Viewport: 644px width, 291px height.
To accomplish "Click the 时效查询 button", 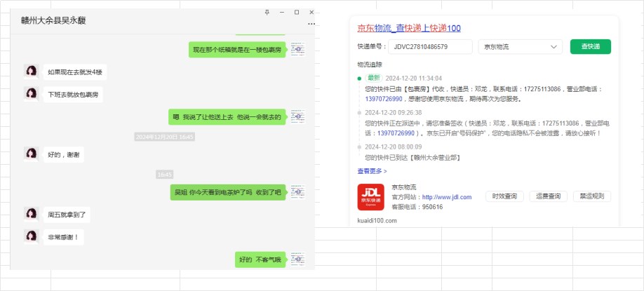I will pos(504,196).
